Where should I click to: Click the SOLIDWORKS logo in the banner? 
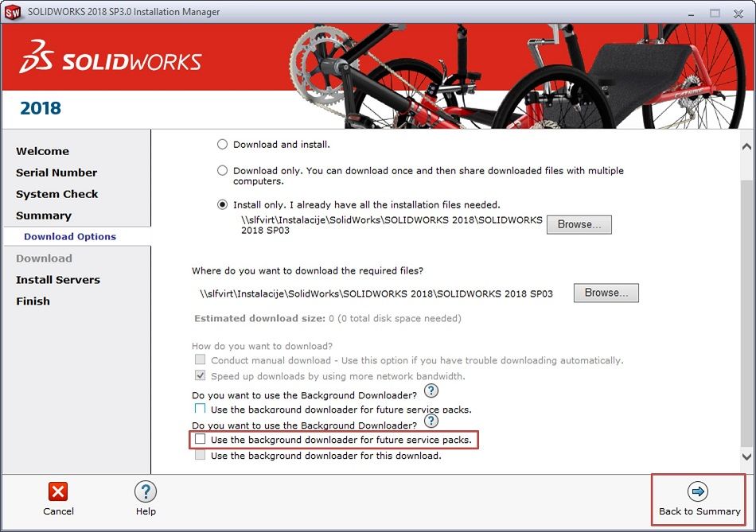click(111, 56)
